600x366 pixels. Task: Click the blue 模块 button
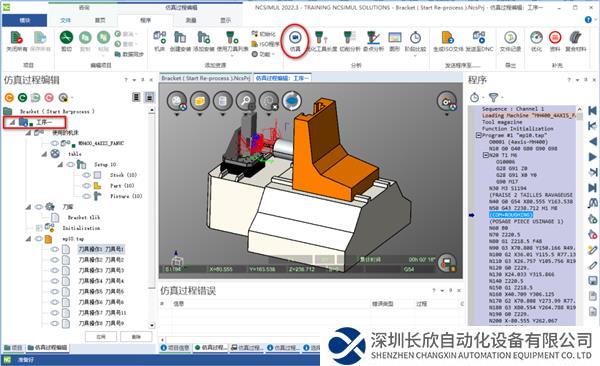(24, 20)
